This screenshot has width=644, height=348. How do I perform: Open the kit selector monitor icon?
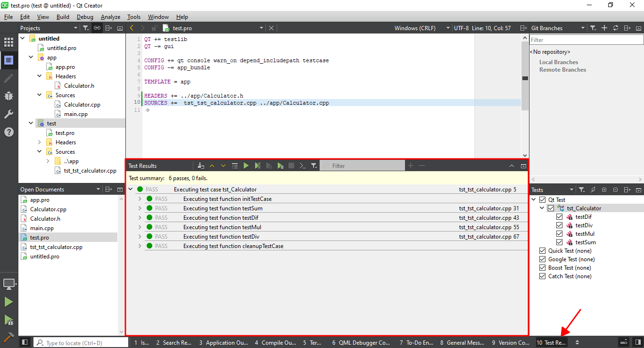point(8,284)
